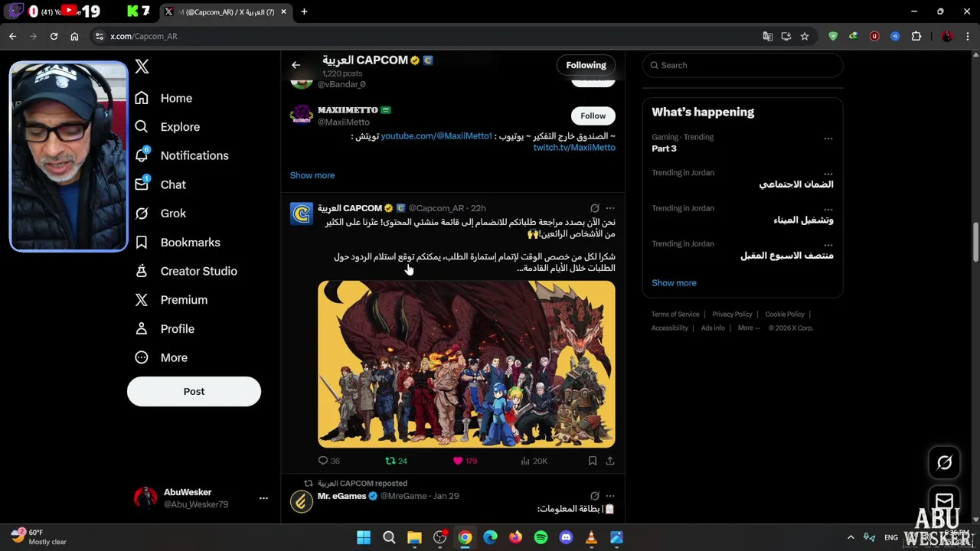Click the X logo in sidebar
Viewport: 980px width, 551px height.
pos(142,67)
